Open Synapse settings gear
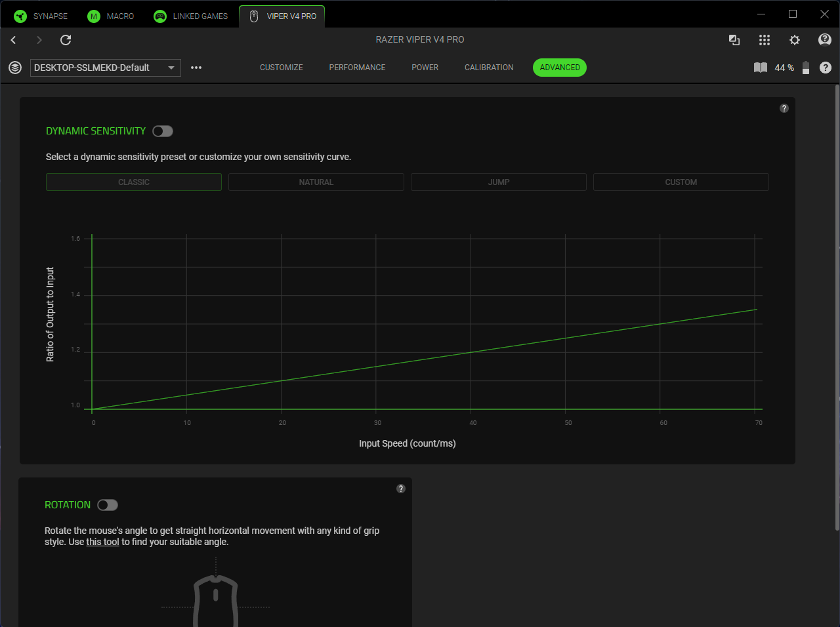Viewport: 840px width, 627px height. (795, 40)
